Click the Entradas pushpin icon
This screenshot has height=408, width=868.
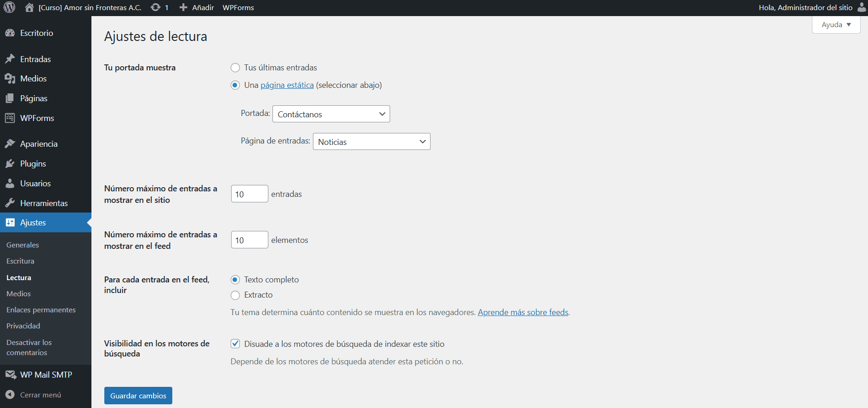point(10,59)
